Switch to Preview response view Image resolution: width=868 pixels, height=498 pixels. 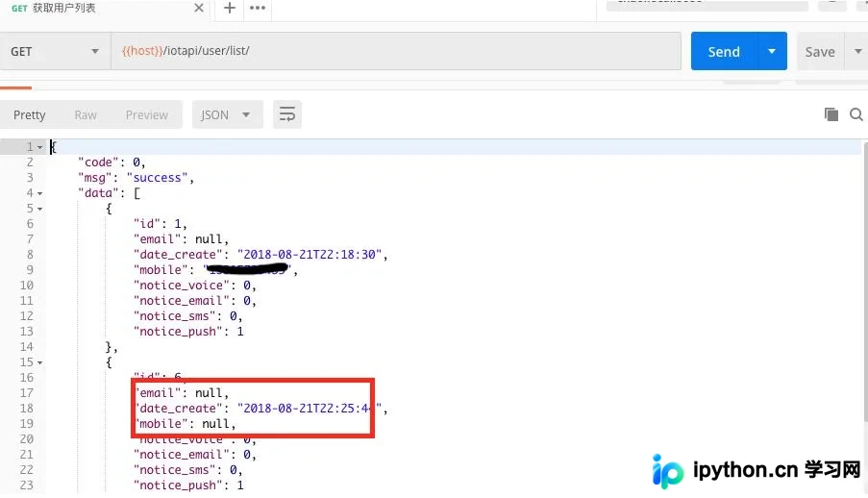click(x=147, y=114)
